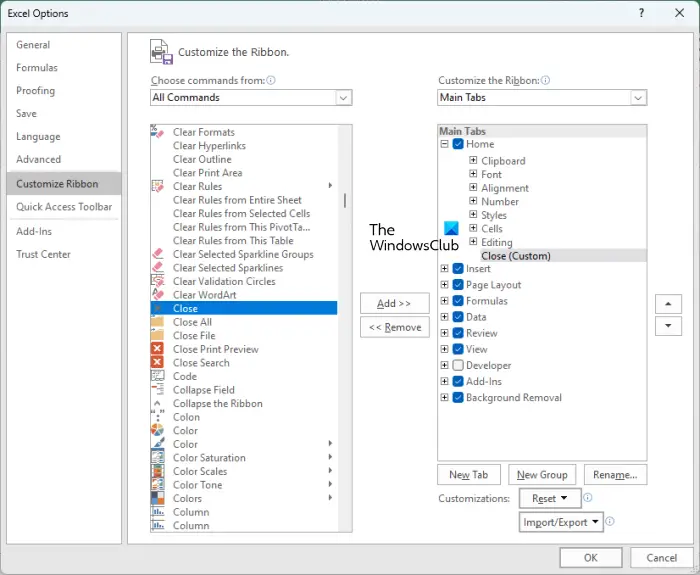Click the Clear WordArt icon
Screen dimensions: 700x575
click(157, 295)
